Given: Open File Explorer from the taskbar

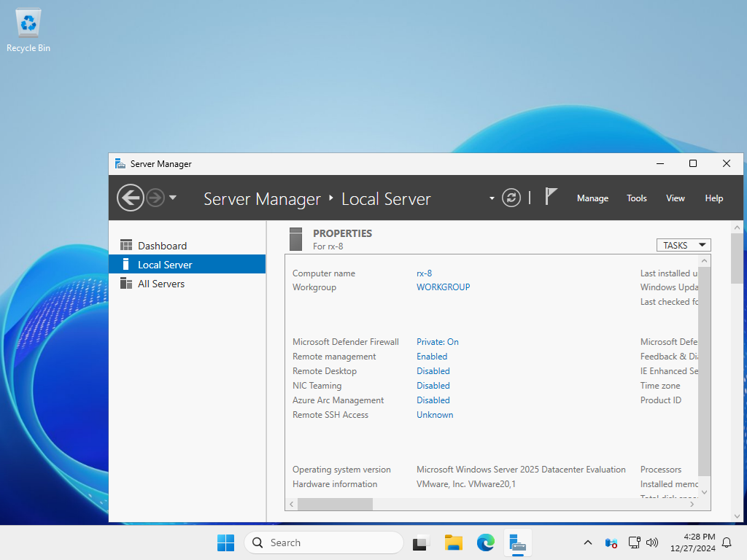Looking at the screenshot, I should tap(453, 542).
